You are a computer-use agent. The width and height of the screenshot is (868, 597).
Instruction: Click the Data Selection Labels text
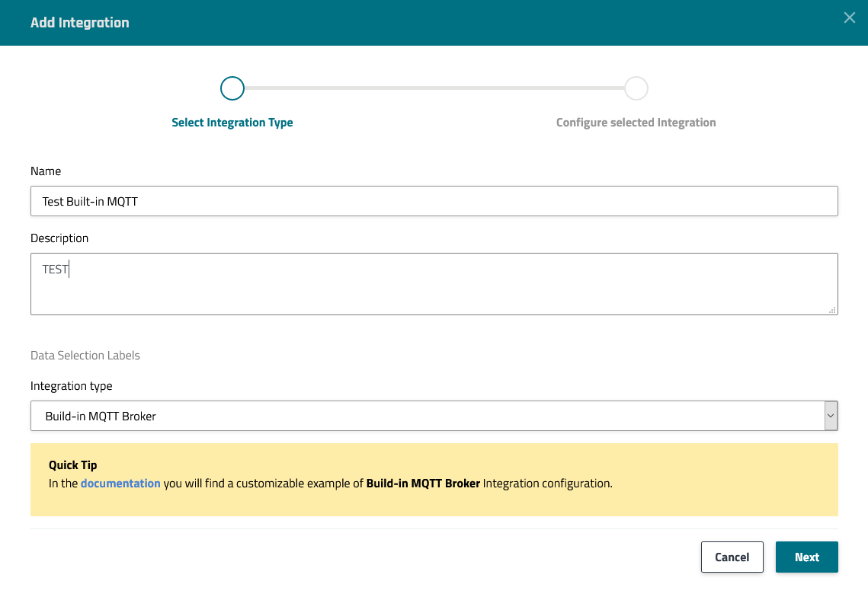point(85,356)
